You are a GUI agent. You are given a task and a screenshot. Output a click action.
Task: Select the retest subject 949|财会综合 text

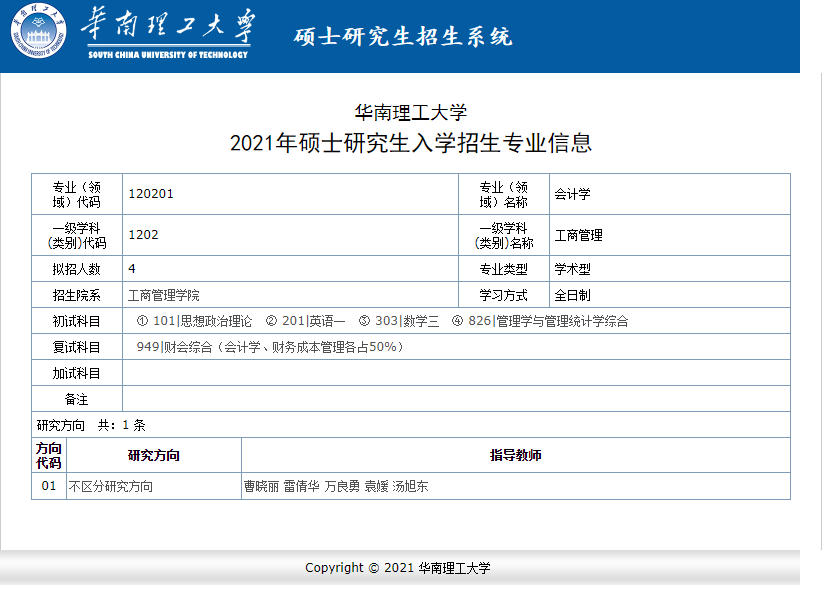[271, 347]
